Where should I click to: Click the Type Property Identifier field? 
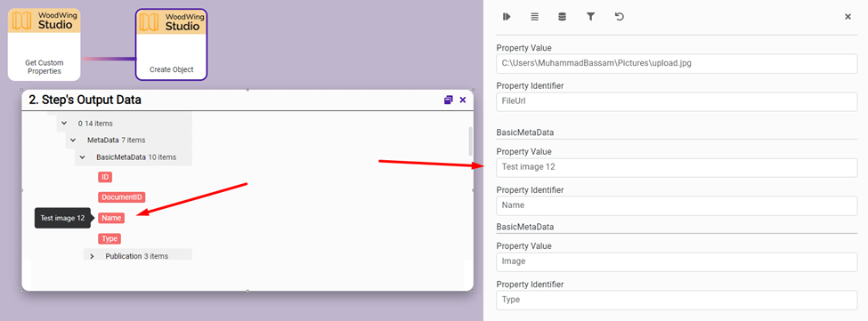pos(677,300)
